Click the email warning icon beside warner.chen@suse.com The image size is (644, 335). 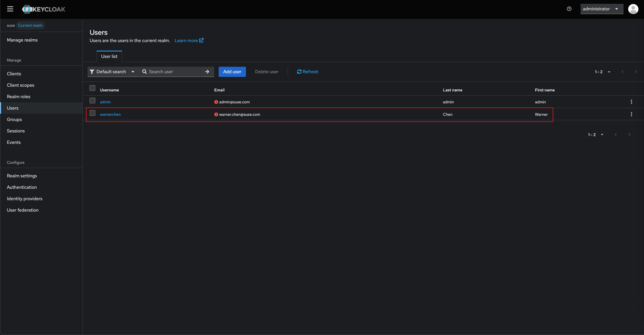pos(216,115)
